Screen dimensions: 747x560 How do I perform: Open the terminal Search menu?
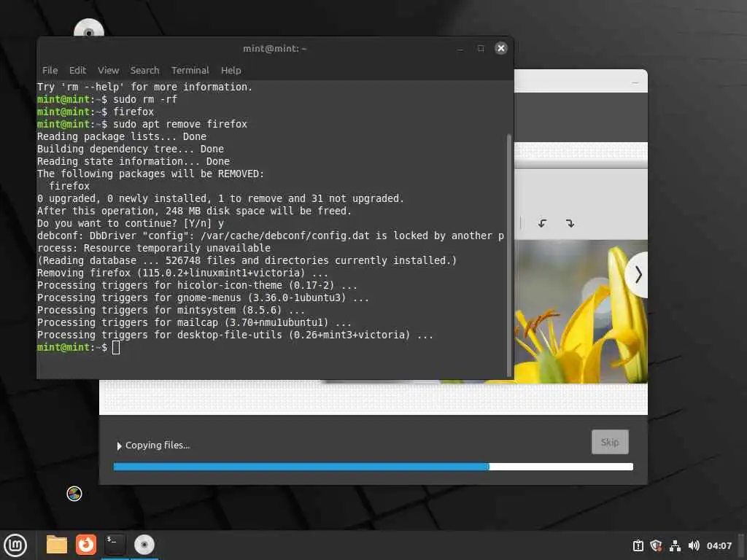[x=145, y=71]
